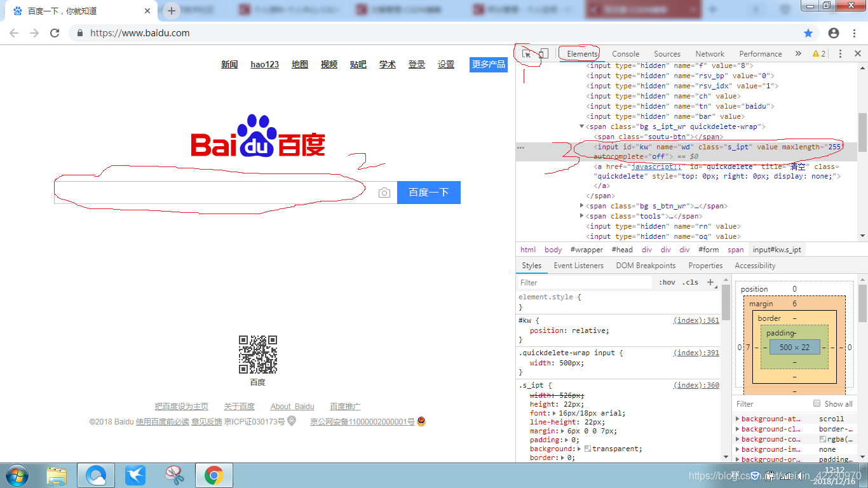Expand computed background-at… scroll property

click(x=737, y=419)
